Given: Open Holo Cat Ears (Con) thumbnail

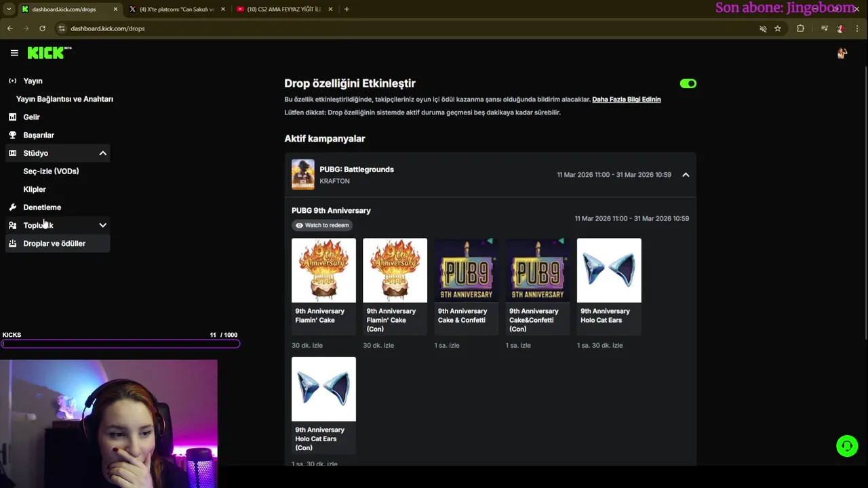Looking at the screenshot, I should [323, 389].
